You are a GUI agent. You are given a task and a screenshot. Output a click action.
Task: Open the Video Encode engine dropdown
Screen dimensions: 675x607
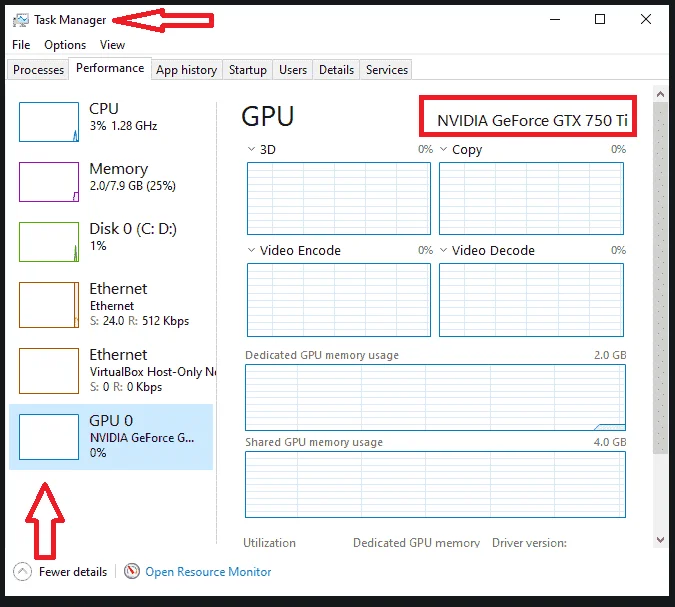tap(251, 250)
